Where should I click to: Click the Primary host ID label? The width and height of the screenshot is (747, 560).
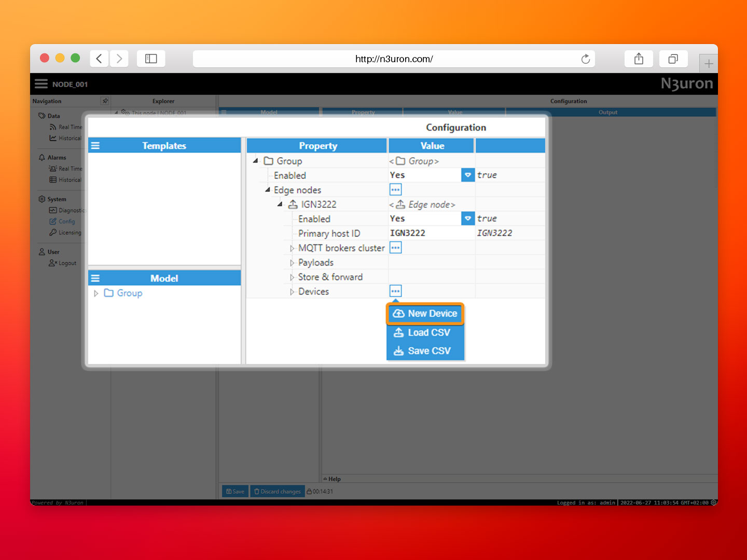(329, 233)
